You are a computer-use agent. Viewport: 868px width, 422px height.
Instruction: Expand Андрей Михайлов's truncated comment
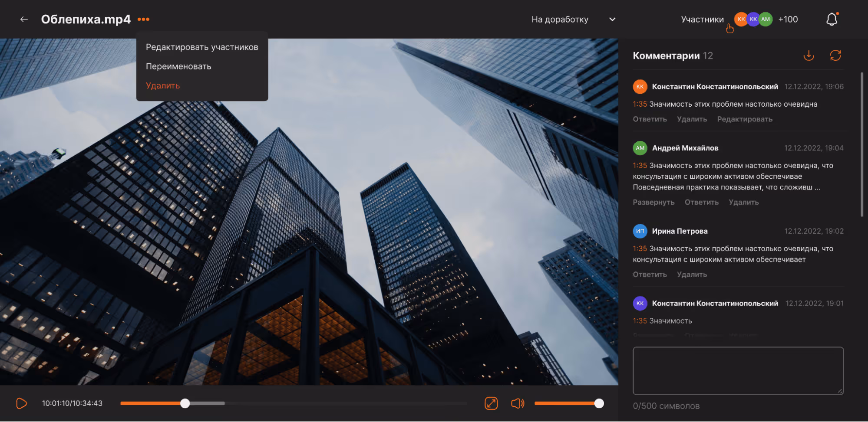pyautogui.click(x=653, y=203)
